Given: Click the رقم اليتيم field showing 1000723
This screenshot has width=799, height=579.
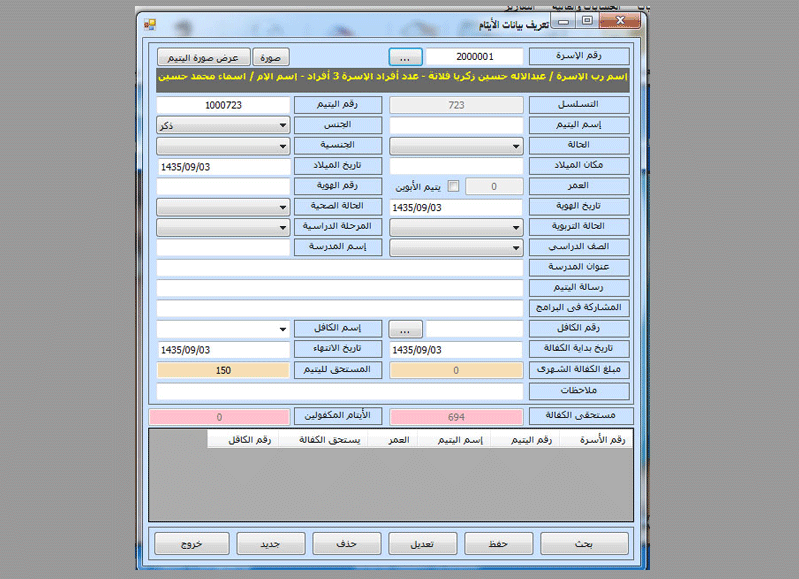Looking at the screenshot, I should click(x=223, y=105).
